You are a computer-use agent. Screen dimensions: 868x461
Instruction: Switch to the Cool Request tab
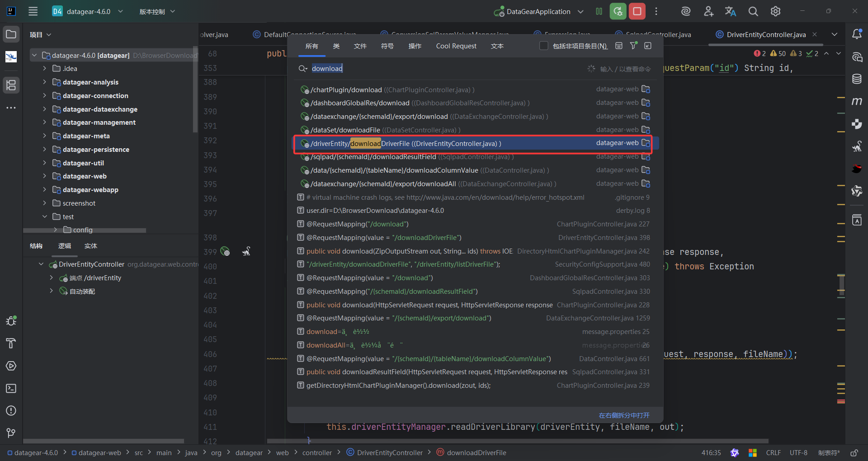click(x=456, y=46)
